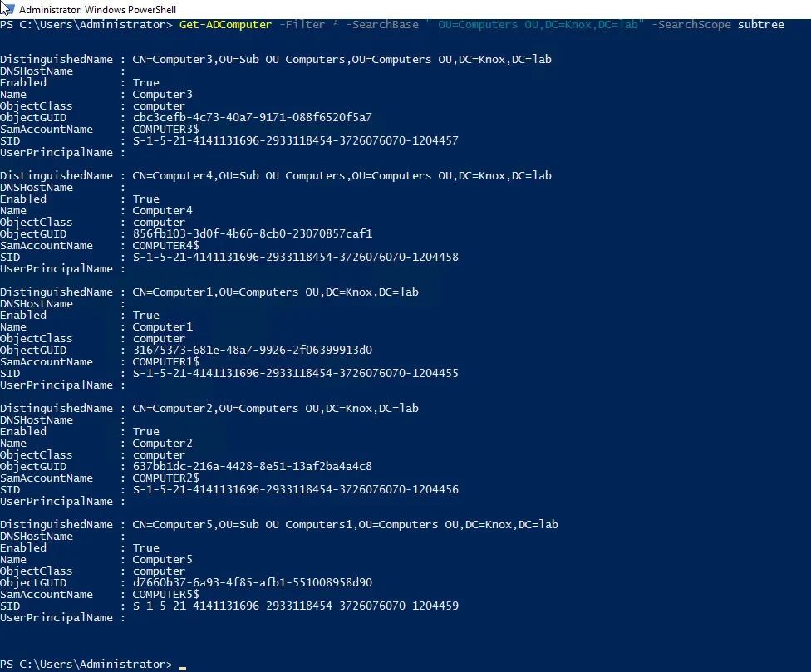811x672 pixels.
Task: Select the -Filter parameter in command
Action: [302, 25]
